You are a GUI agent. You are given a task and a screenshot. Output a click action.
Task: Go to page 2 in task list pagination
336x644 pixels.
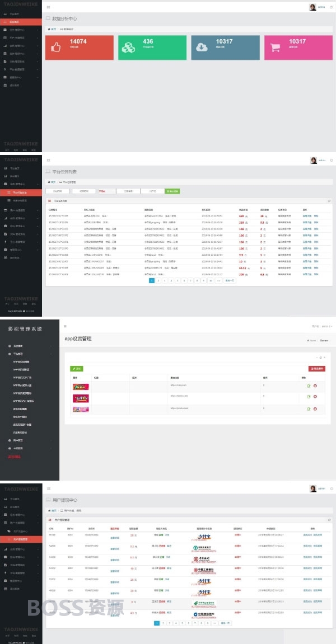click(x=158, y=280)
